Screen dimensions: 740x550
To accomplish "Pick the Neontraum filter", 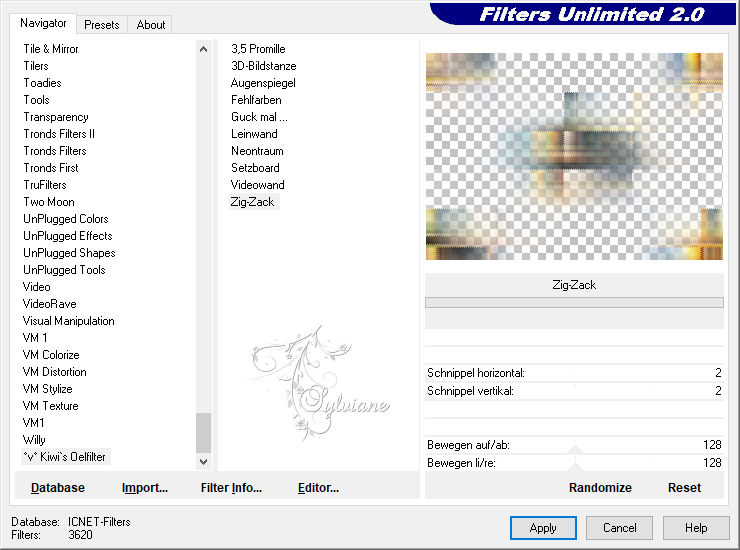I will pos(257,151).
